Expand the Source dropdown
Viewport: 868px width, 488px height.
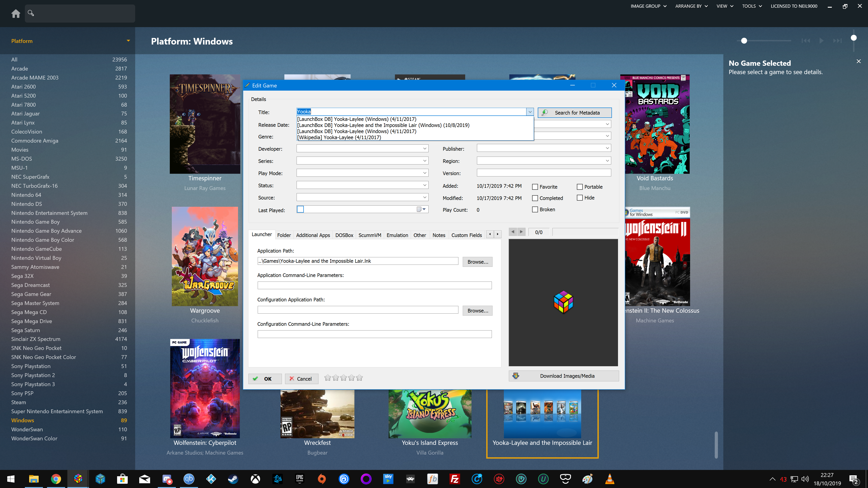pyautogui.click(x=425, y=197)
